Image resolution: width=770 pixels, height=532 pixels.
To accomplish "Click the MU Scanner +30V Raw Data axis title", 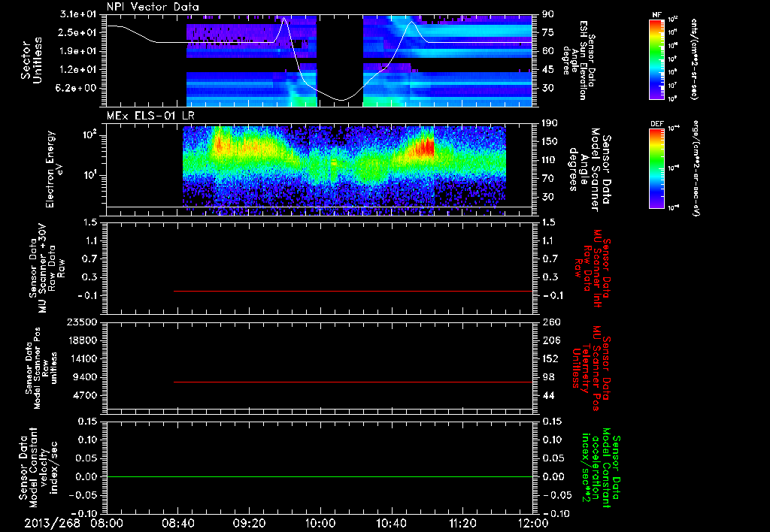I will pyautogui.click(x=47, y=268).
